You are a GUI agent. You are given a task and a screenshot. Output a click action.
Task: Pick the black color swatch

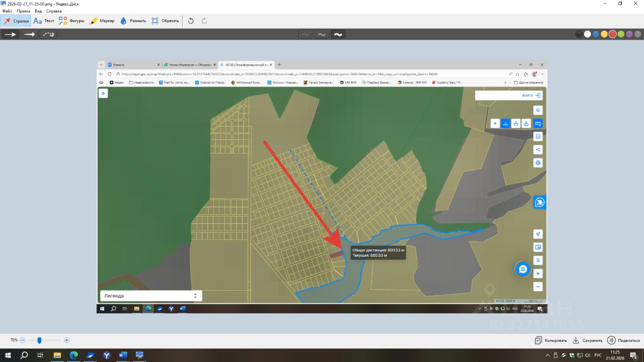[x=579, y=34]
